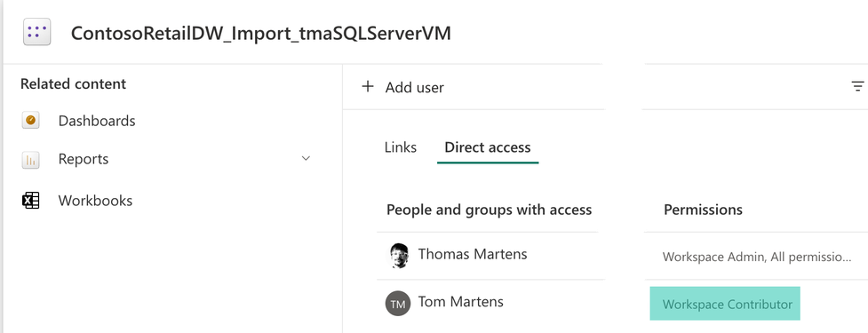Click the Permissions column header
Image resolution: width=868 pixels, height=333 pixels.
[x=703, y=210]
